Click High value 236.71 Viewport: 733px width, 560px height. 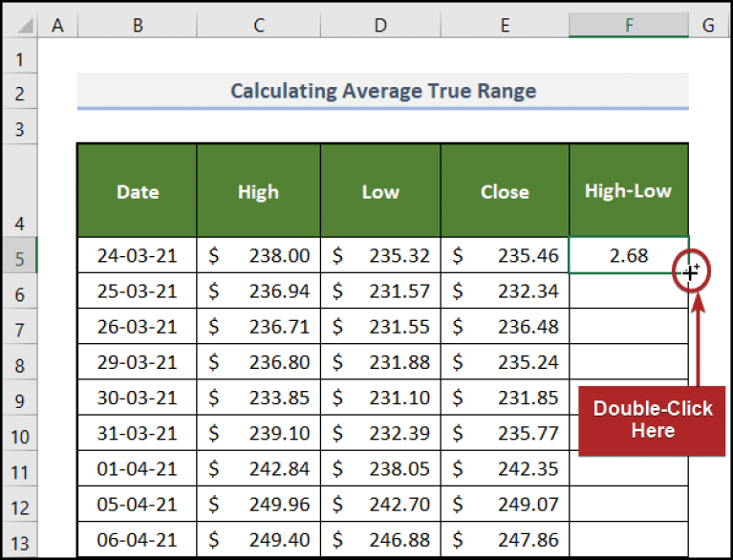pyautogui.click(x=259, y=326)
